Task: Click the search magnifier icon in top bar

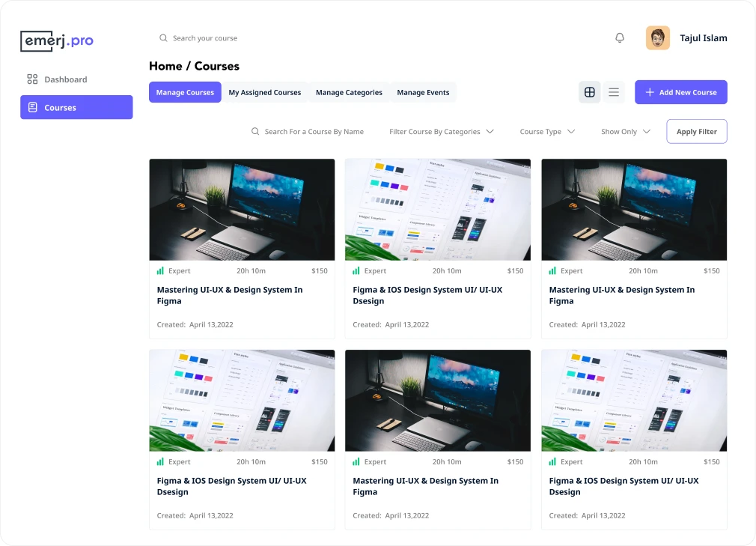Action: 163,38
